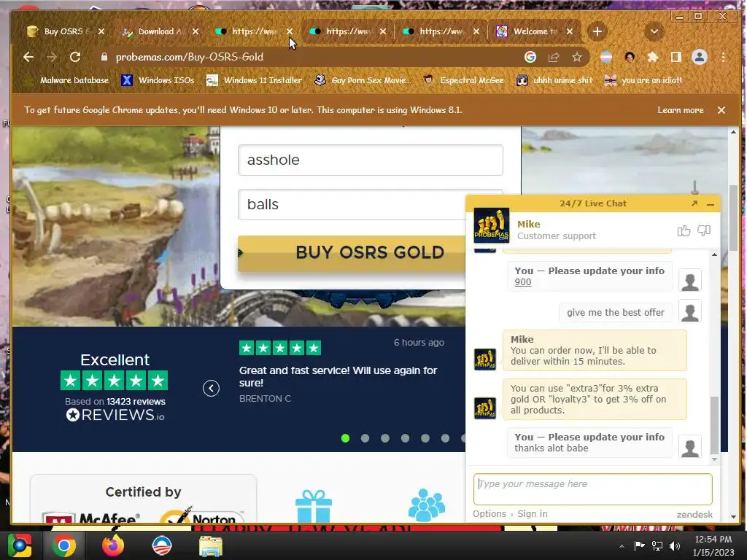Click the REVIEWS.io logo
Screen dimensions: 747x560
(x=115, y=415)
